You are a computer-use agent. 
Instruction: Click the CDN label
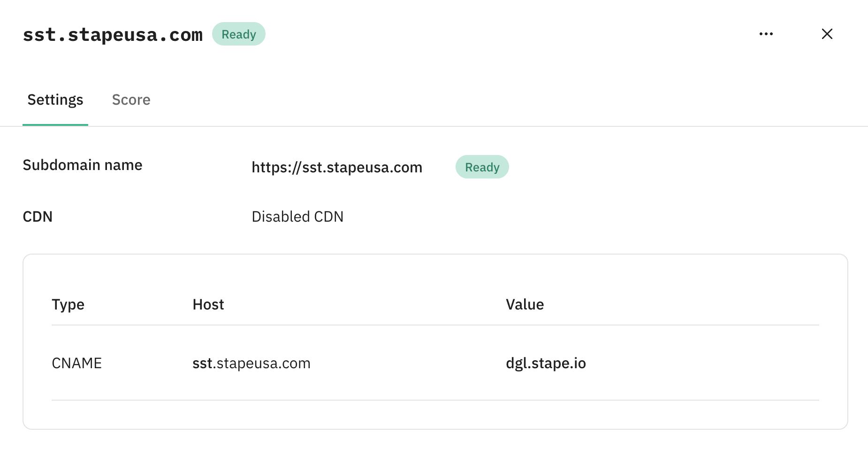coord(38,217)
